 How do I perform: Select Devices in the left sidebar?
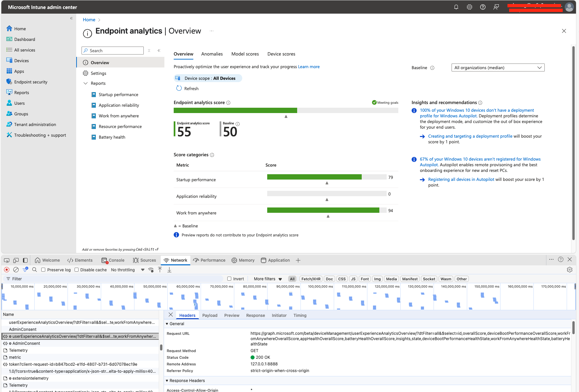(x=21, y=60)
